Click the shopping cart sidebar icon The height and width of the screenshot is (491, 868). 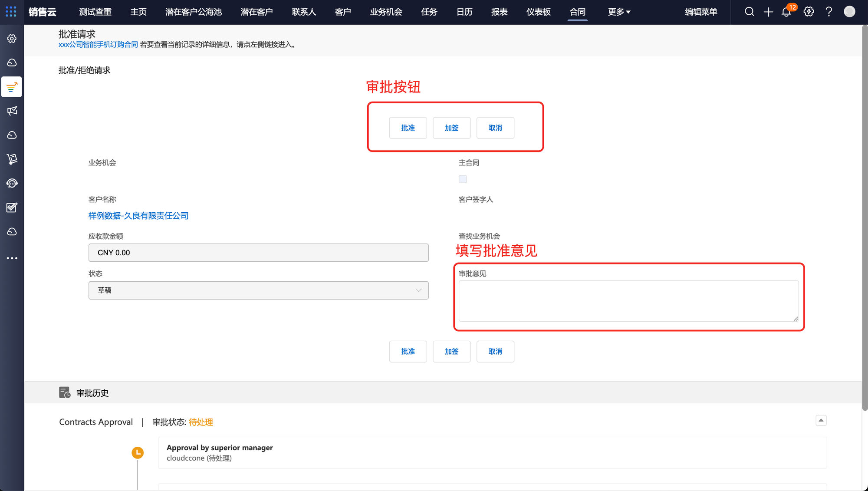tap(12, 159)
